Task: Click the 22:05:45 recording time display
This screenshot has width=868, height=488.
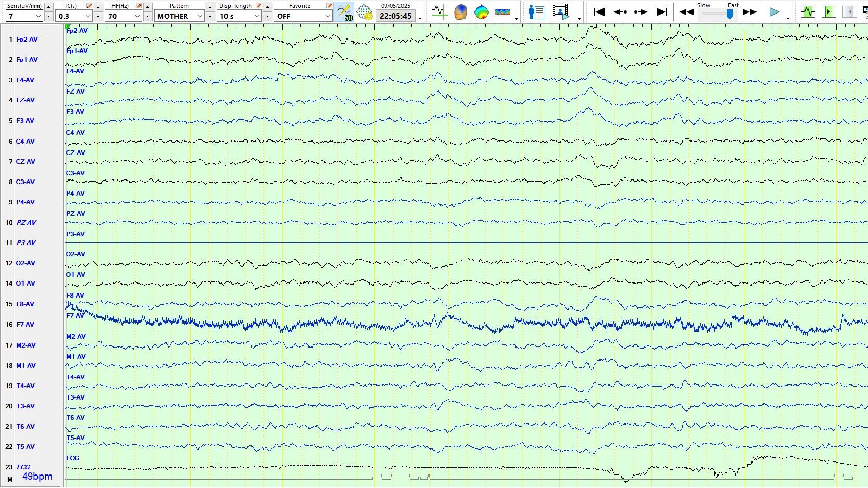Action: [x=396, y=16]
